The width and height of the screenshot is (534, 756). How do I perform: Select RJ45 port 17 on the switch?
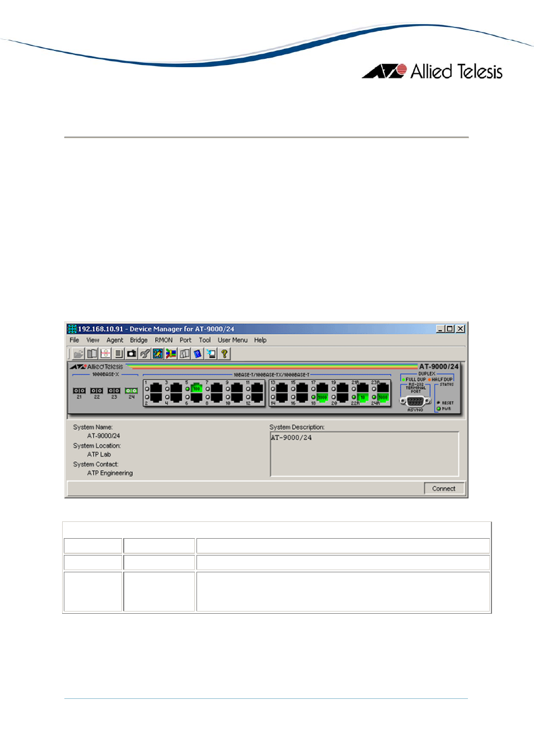[x=322, y=388]
